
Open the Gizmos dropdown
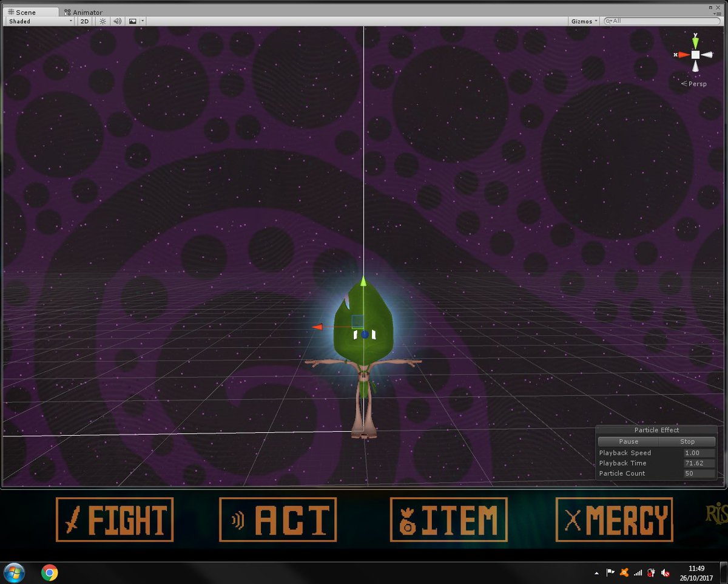tap(584, 21)
